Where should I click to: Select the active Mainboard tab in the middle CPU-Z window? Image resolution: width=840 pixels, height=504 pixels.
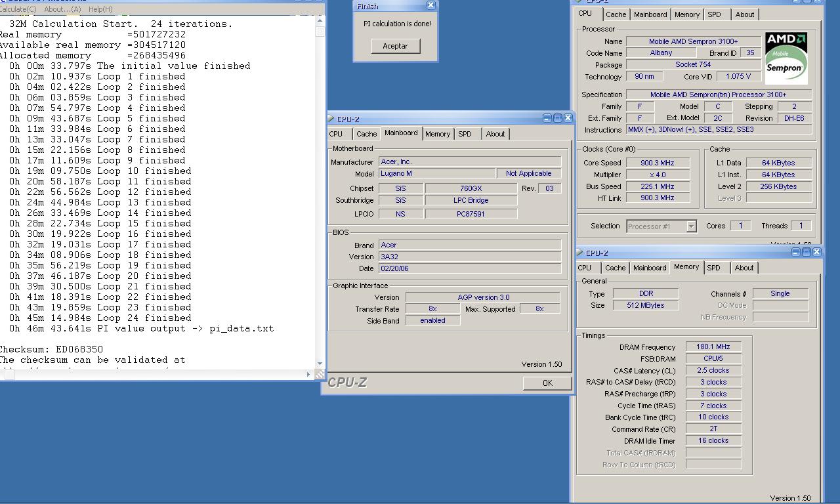[x=401, y=133]
